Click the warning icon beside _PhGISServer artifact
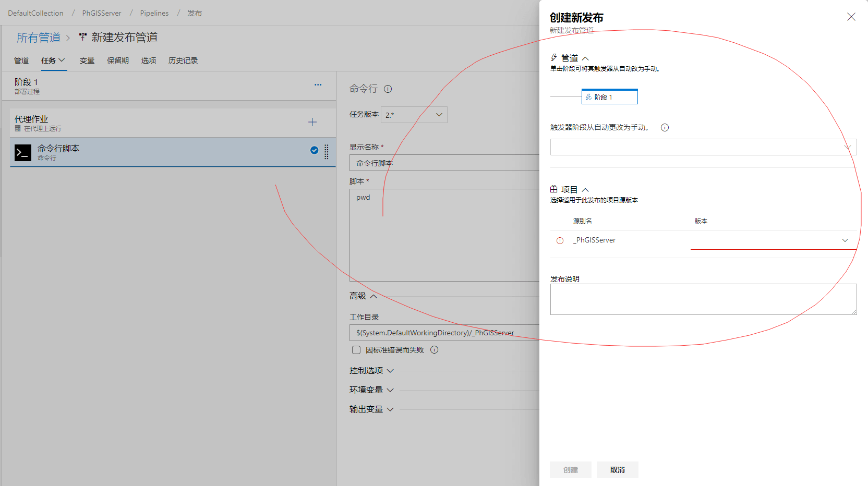Image resolution: width=868 pixels, height=486 pixels. pos(560,240)
